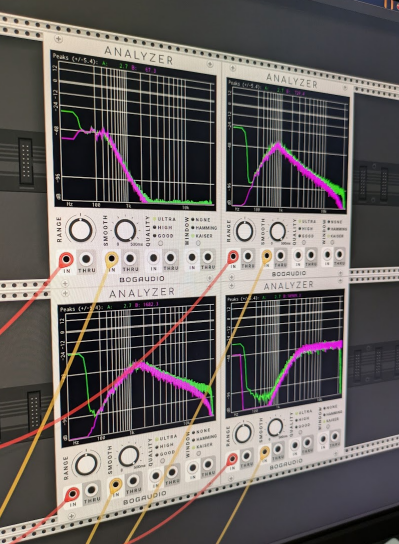Cycle QUALITY selector button on lower-right Analyzer
Screen dimensions: 399x544
(x=300, y=432)
